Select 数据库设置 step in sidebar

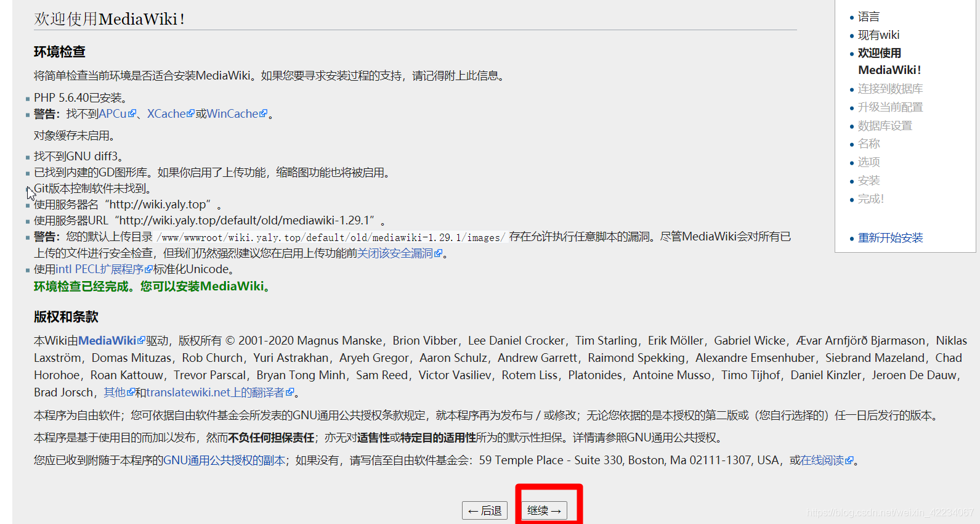pos(885,126)
